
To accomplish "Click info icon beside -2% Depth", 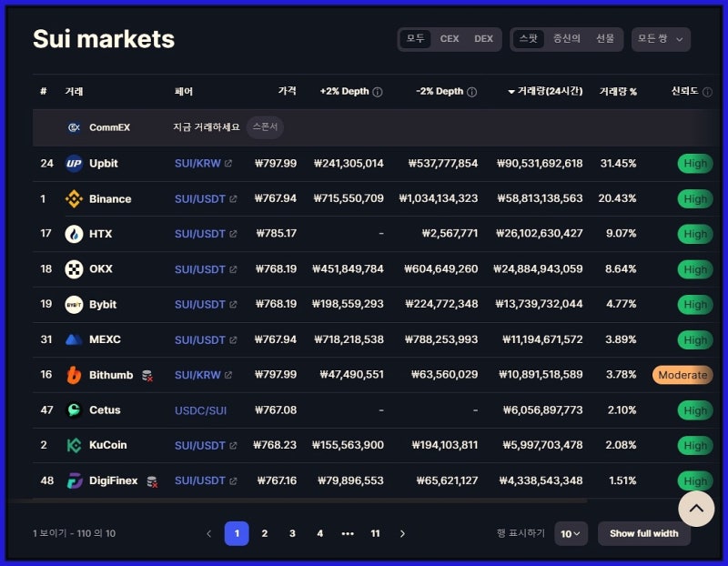I will [x=471, y=92].
